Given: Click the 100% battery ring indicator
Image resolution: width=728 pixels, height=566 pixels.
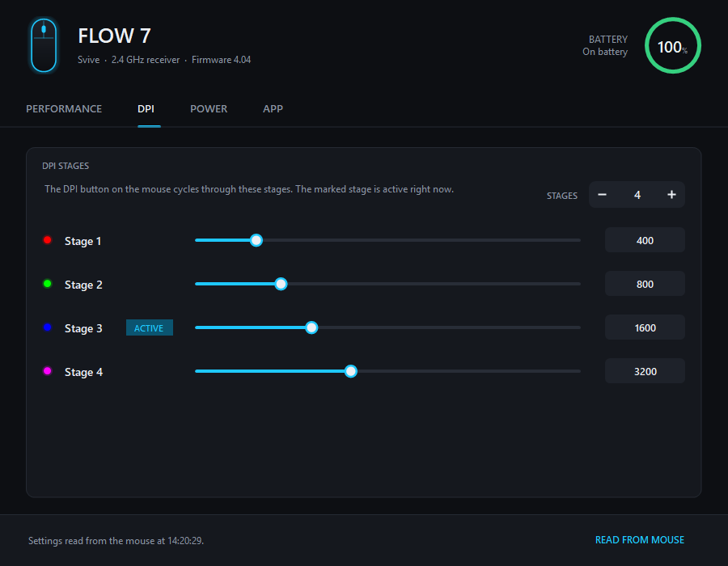Looking at the screenshot, I should coord(673,45).
